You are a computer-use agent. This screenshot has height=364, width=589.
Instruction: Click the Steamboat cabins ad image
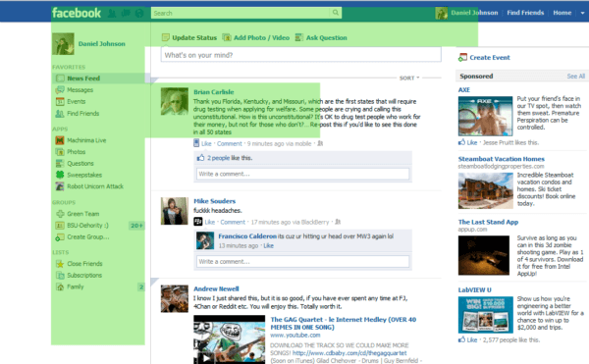click(485, 191)
